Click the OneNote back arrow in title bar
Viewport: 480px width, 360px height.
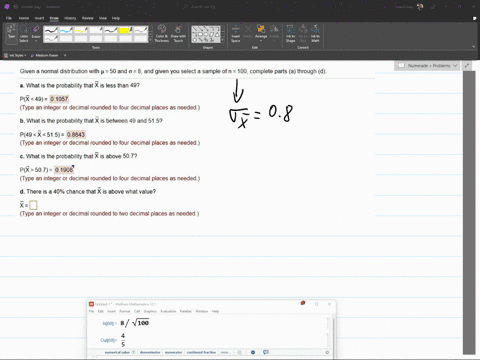click(x=15, y=7)
